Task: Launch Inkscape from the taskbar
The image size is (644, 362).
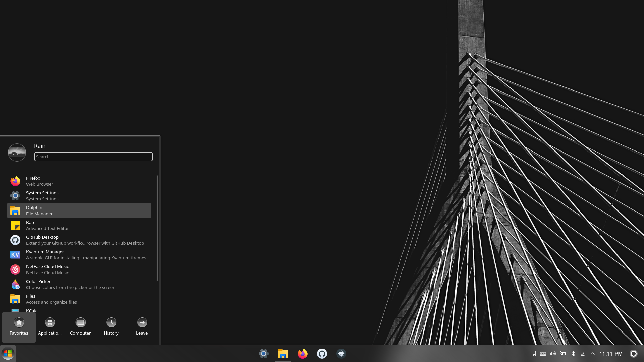Action: coord(341,354)
